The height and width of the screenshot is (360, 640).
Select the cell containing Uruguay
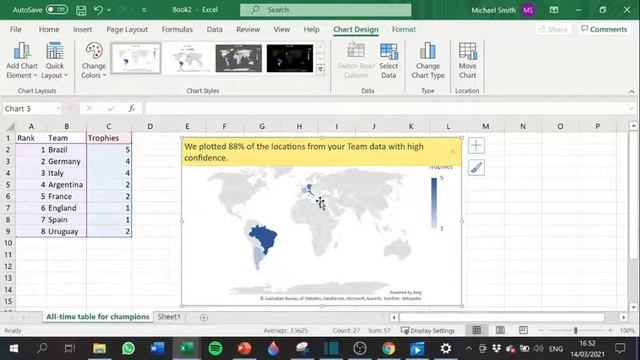66,231
